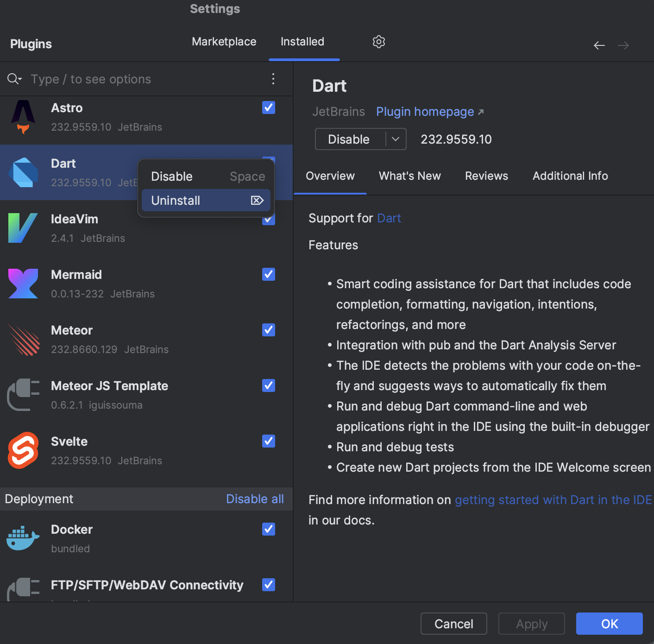The image size is (654, 644).
Task: Disable the Mermaid plugin checkbox
Action: 268,274
